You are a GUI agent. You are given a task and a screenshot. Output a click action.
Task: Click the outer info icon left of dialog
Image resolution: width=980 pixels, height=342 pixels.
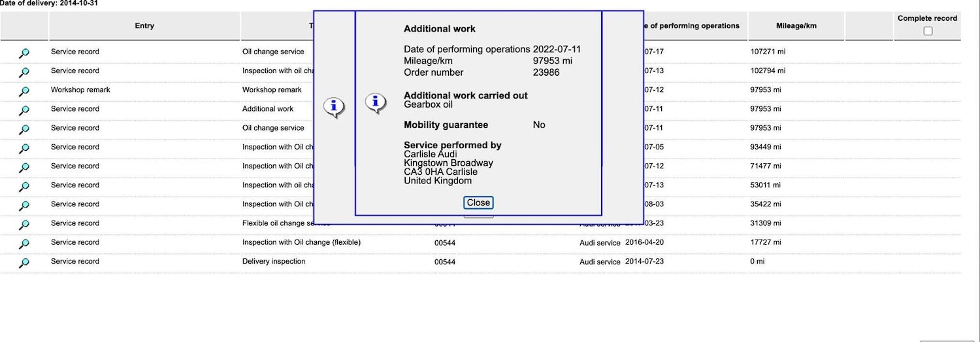334,107
